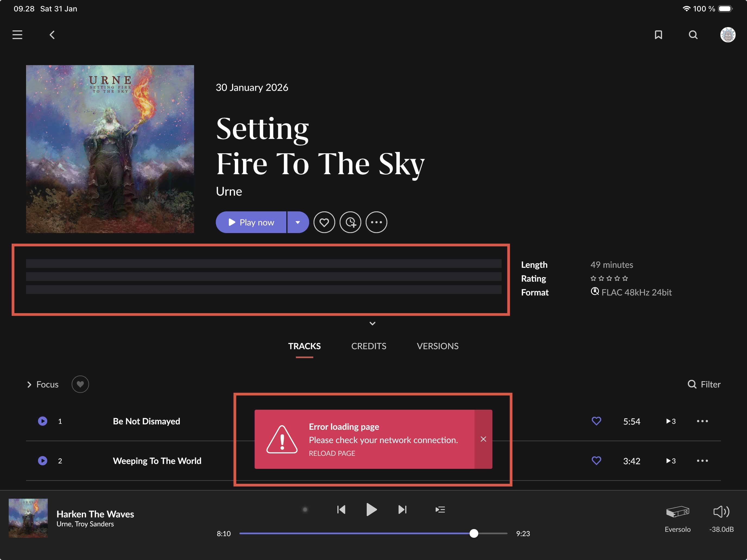
Task: Expand album description with down chevron
Action: (372, 323)
